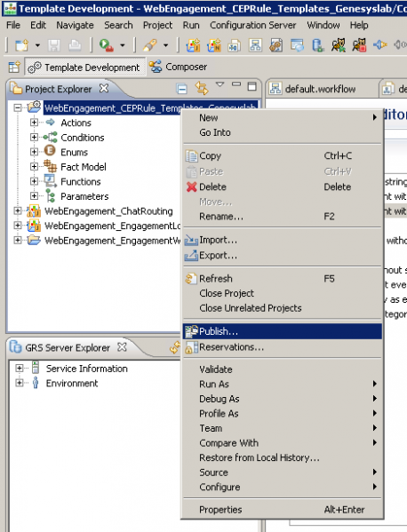
Task: Toggle Link with Editor in Project Explorer
Action: click(x=202, y=88)
